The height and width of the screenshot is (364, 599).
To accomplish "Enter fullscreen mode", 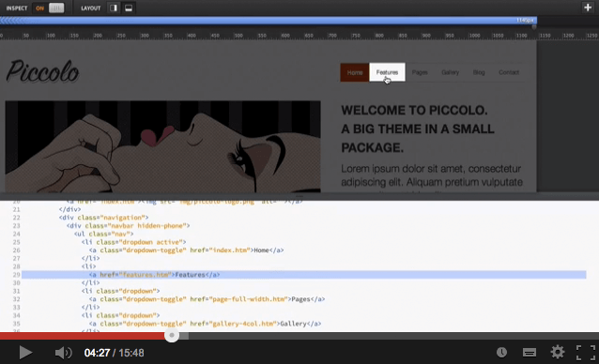I will 586,352.
